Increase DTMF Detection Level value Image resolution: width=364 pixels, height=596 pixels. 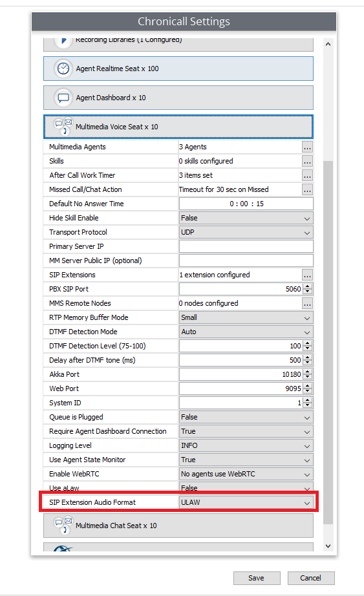308,343
